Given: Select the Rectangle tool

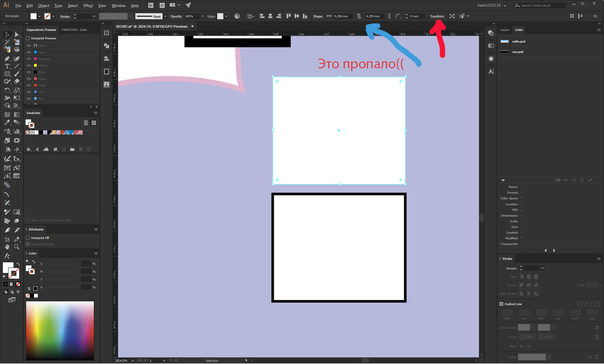Looking at the screenshot, I should tap(7, 74).
